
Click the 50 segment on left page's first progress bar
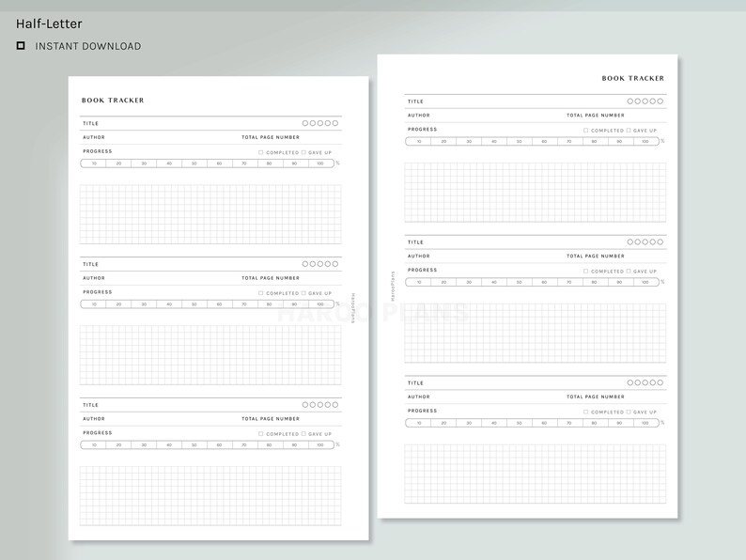tap(194, 163)
